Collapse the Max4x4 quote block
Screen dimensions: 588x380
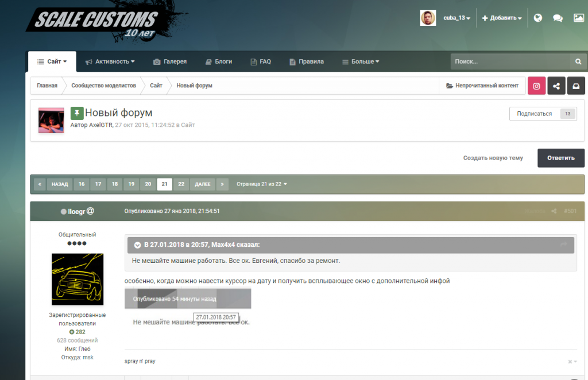(x=137, y=245)
